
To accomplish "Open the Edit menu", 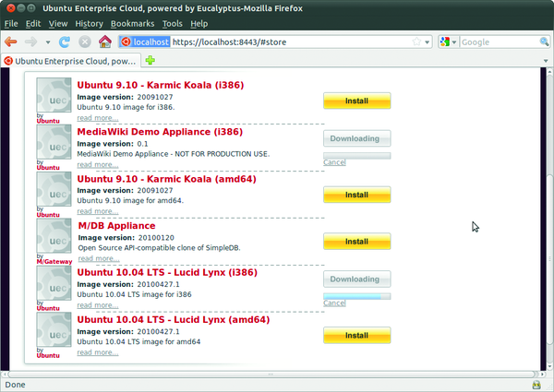I will click(x=33, y=24).
